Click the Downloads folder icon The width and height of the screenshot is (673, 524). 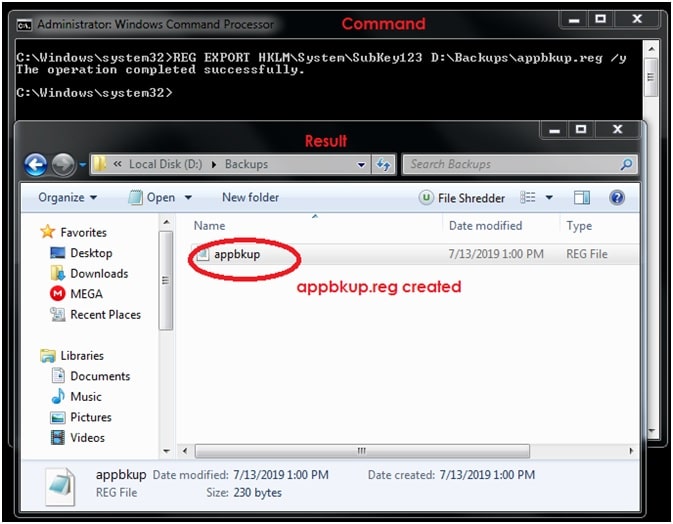58,273
